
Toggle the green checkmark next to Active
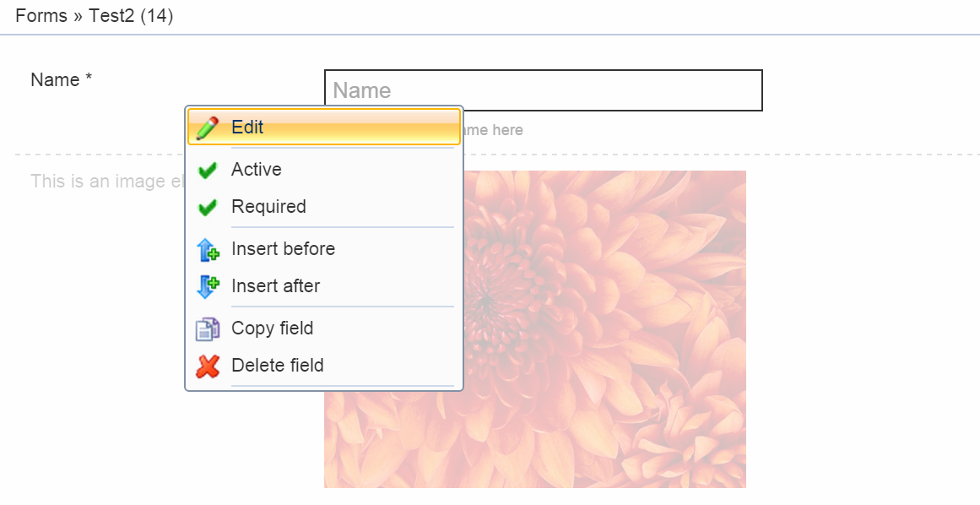(207, 170)
